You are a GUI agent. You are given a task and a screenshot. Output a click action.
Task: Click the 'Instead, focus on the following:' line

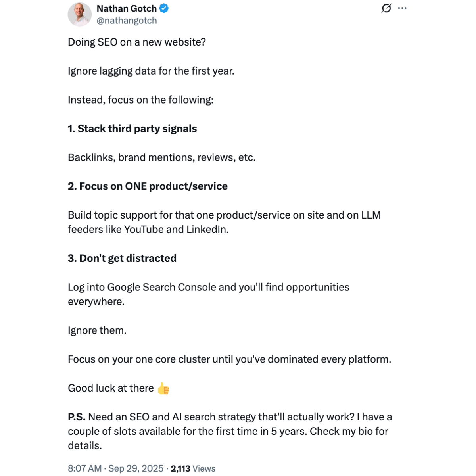pos(141,99)
